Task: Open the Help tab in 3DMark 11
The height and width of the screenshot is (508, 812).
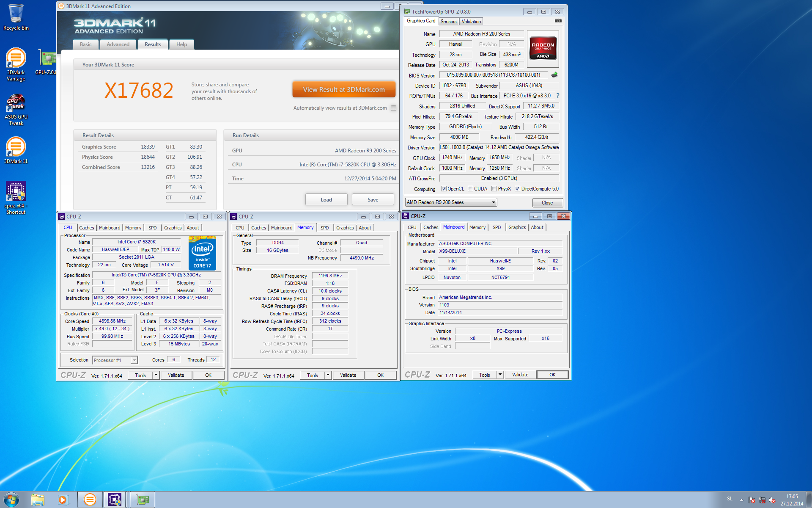Action: click(182, 44)
